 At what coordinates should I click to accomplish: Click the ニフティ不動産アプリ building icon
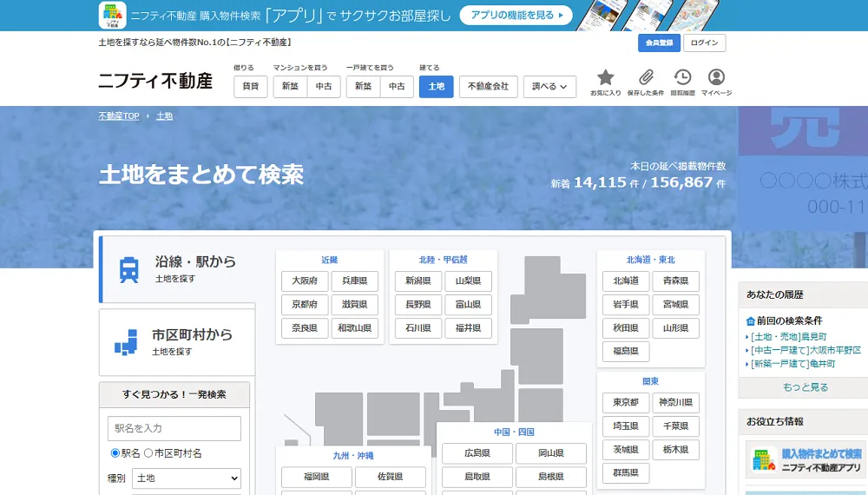coord(763,459)
